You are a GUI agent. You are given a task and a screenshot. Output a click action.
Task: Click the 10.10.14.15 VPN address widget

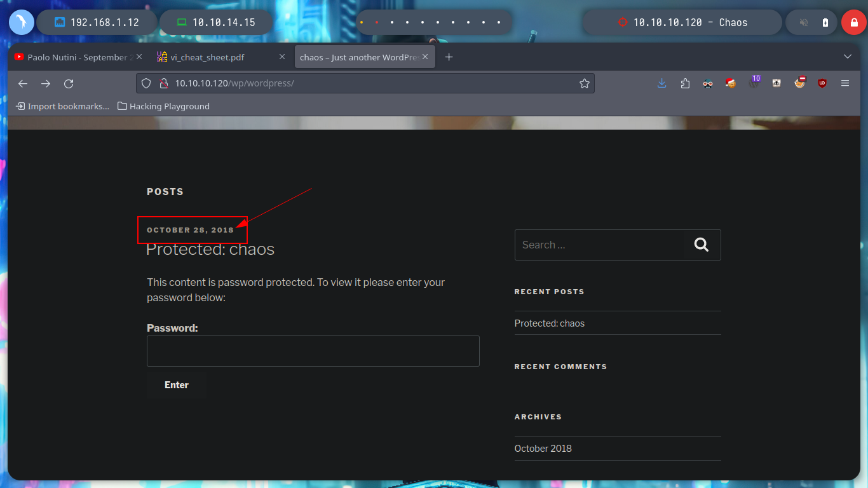coord(215,22)
